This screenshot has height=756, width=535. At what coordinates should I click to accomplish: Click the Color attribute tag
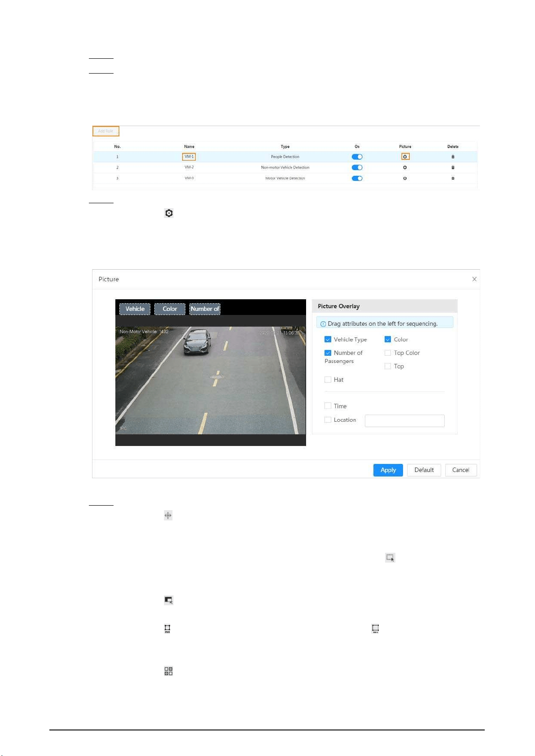[170, 309]
